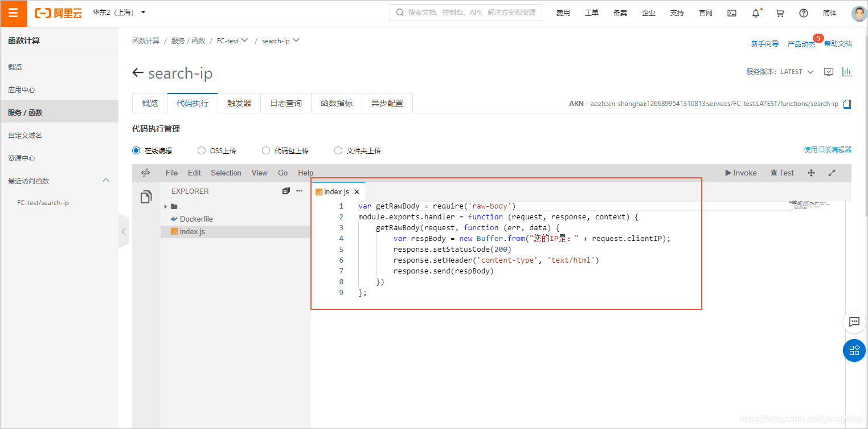The image size is (868, 429).
Task: Open the hamburger menu at top left
Action: (14, 13)
